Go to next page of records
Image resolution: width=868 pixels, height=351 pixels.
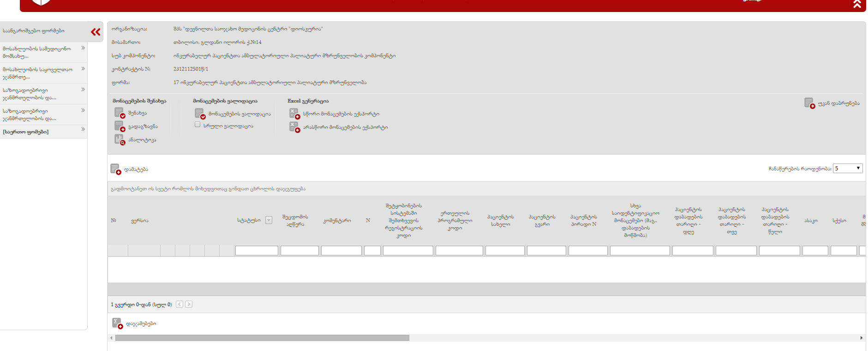click(x=189, y=304)
